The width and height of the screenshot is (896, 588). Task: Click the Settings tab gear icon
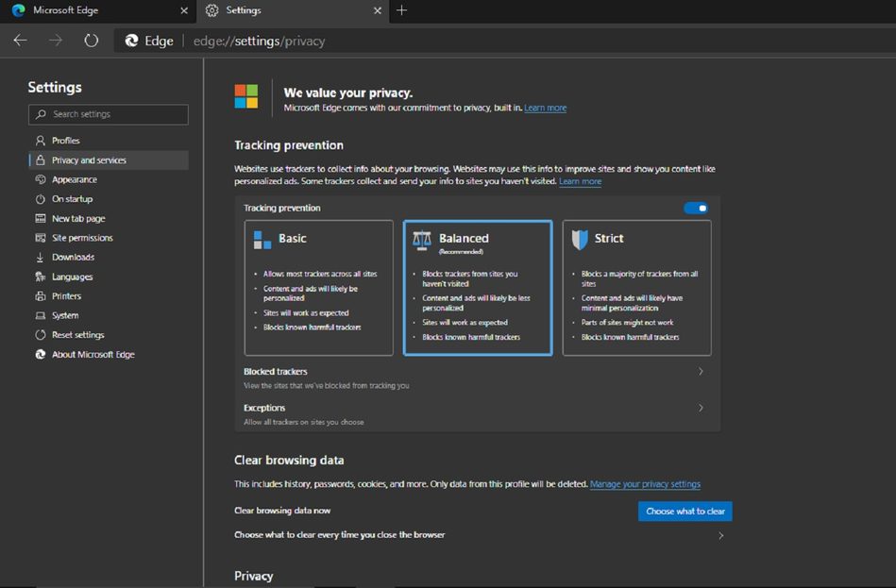212,10
